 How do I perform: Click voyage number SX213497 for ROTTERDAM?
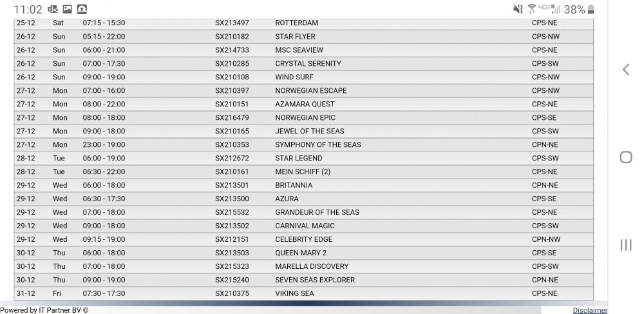click(x=232, y=23)
